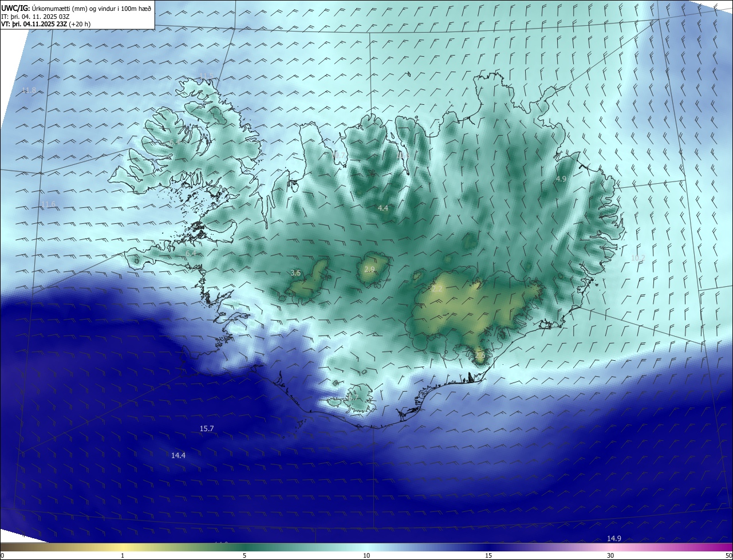Click the 30 tick label on the colorbar
This screenshot has width=733, height=560.
click(x=610, y=555)
